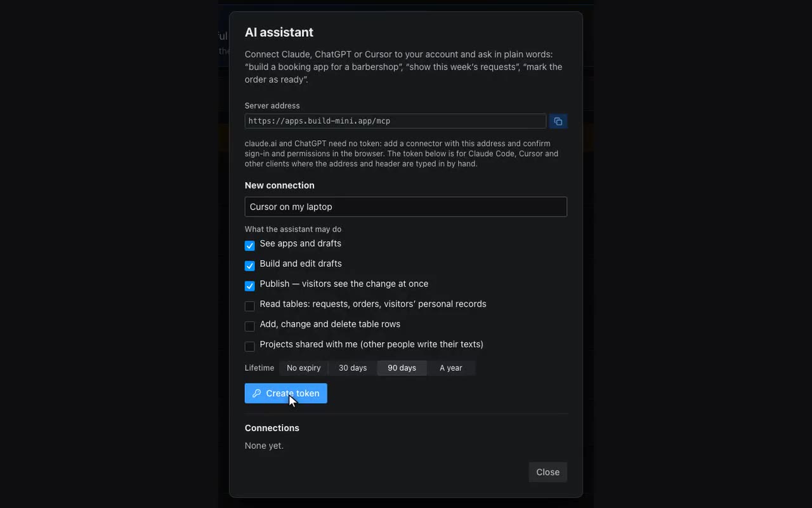The height and width of the screenshot is (508, 812).
Task: Edit the connection name field
Action: click(406, 207)
